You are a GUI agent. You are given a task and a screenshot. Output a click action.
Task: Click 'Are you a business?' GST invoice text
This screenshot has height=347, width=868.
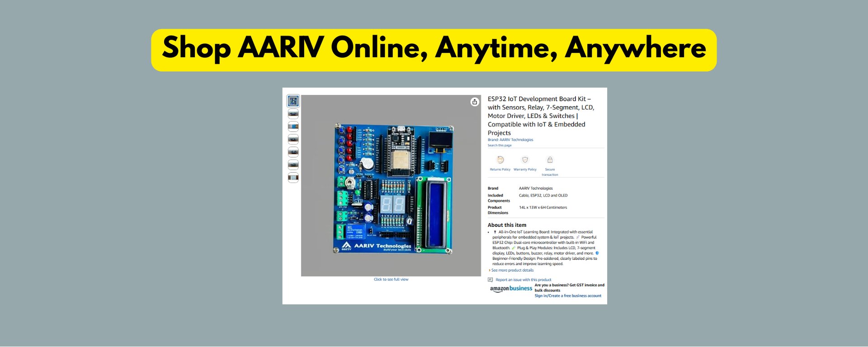point(570,288)
